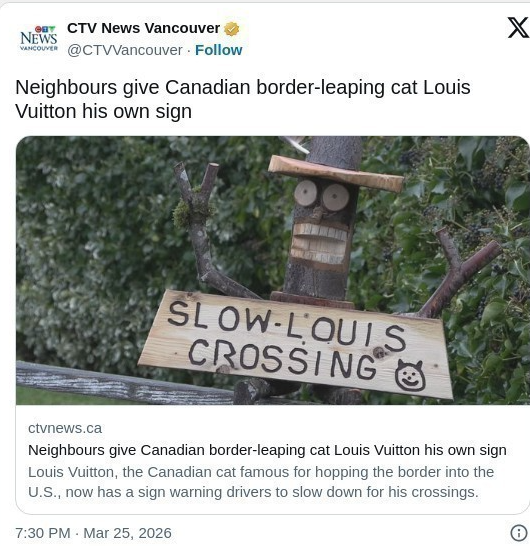Follow the CTVVancouver account
This screenshot has height=546, width=530.
tap(218, 50)
